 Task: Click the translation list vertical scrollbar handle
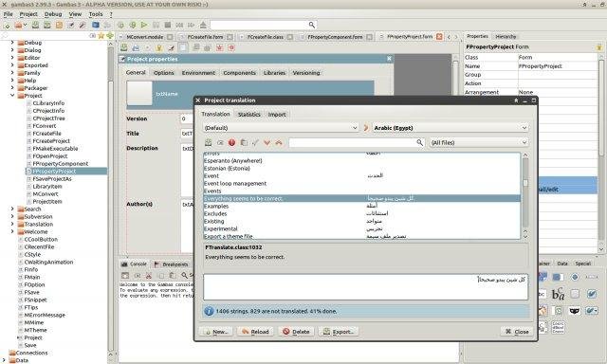click(x=525, y=183)
